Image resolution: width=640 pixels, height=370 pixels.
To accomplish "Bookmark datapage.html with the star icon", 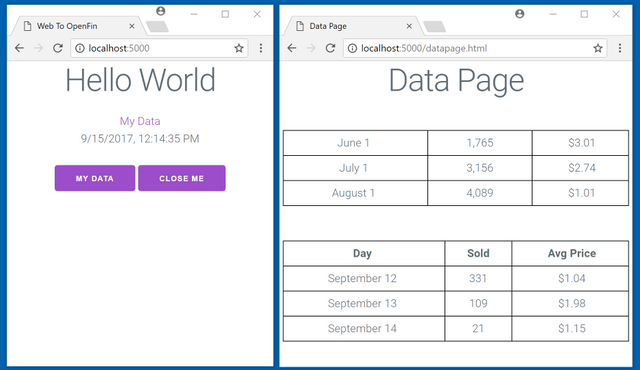I will [x=598, y=48].
